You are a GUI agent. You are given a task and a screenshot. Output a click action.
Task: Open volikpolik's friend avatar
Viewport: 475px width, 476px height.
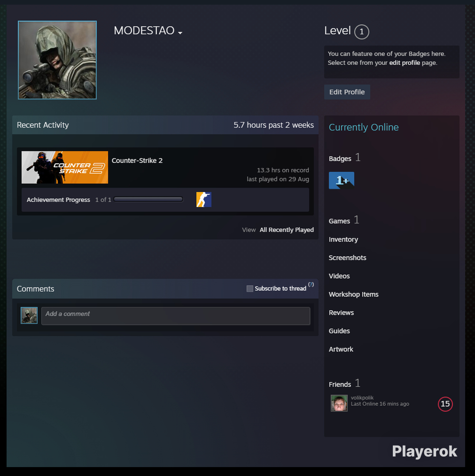(339, 403)
